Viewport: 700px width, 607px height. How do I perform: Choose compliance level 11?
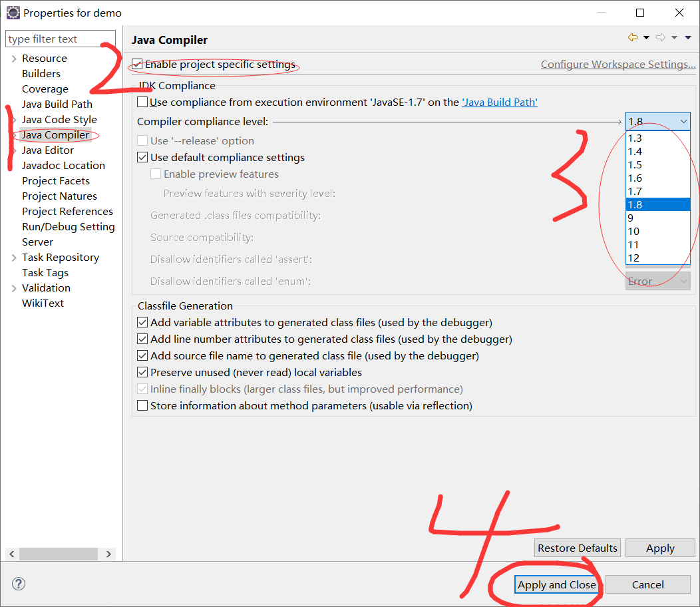657,245
